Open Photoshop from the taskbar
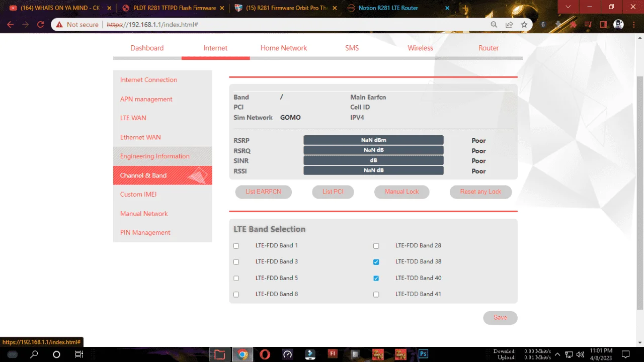The height and width of the screenshot is (362, 644). 423,354
